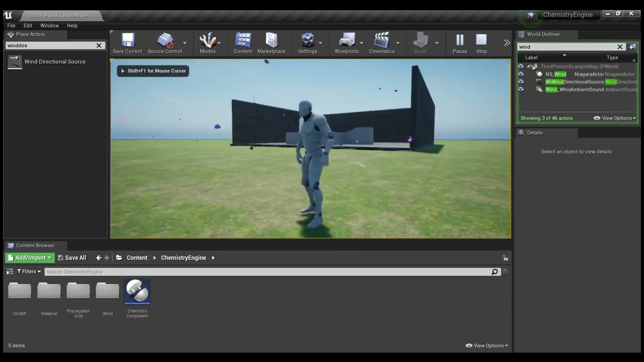Open the Build options dropdown arrow
Viewport: 644px width, 362px height.
pos(436,43)
